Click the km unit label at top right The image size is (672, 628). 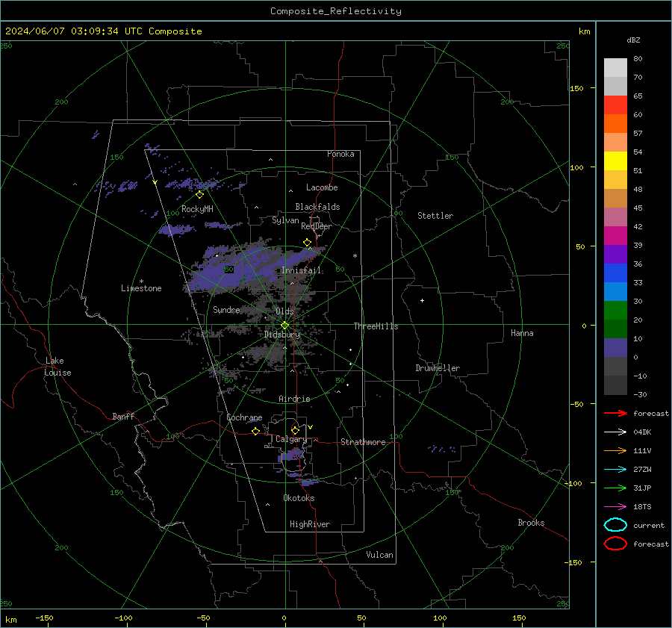584,31
